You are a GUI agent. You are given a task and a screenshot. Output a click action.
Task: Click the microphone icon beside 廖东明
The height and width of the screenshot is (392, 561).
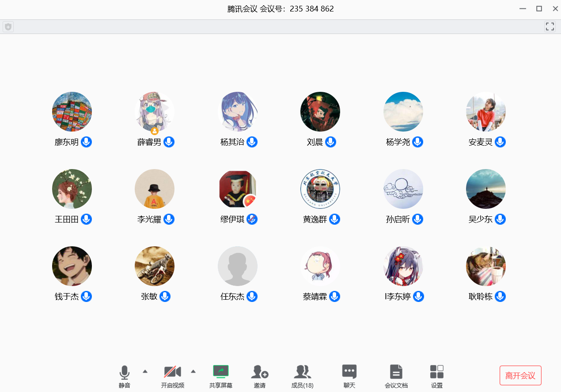[87, 142]
